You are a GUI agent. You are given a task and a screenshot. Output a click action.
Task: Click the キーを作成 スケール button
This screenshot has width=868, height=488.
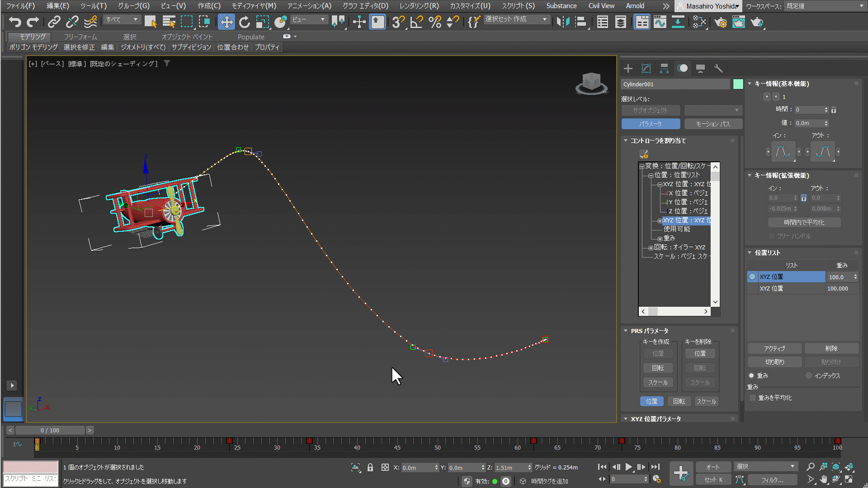click(x=658, y=382)
